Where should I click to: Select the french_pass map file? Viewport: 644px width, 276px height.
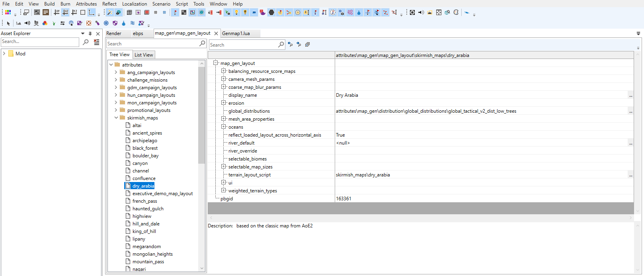pos(144,201)
